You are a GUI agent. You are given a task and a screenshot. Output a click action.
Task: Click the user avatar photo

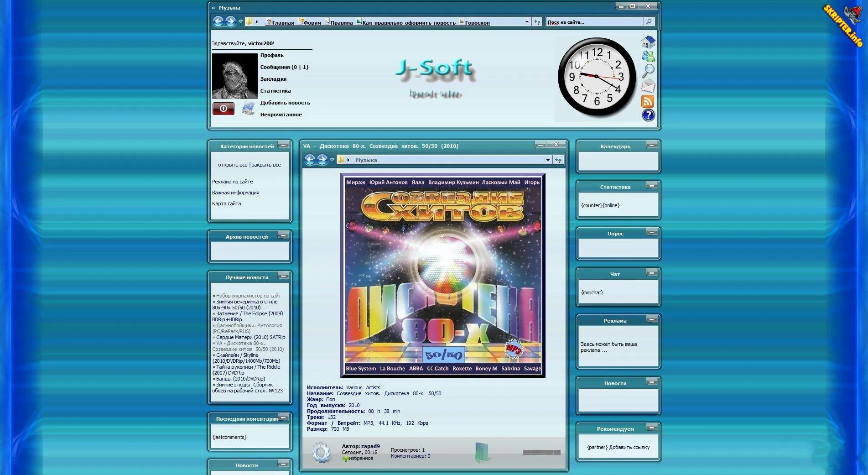(x=235, y=76)
